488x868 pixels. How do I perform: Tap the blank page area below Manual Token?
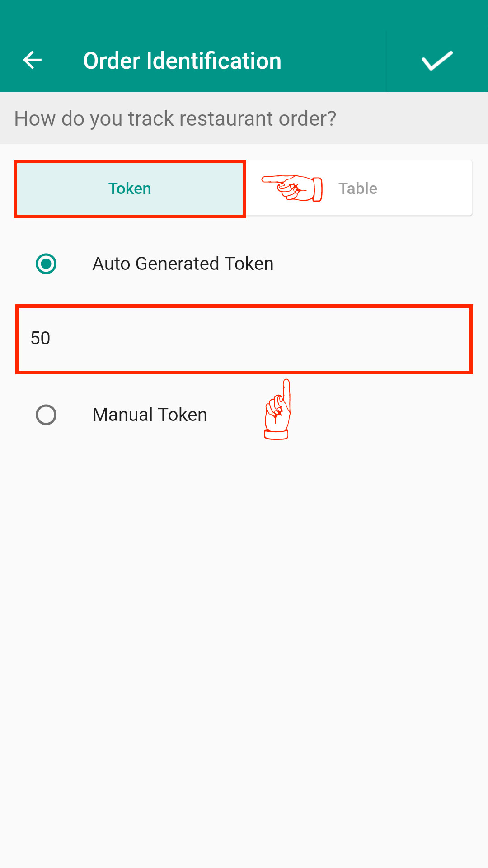click(x=244, y=633)
